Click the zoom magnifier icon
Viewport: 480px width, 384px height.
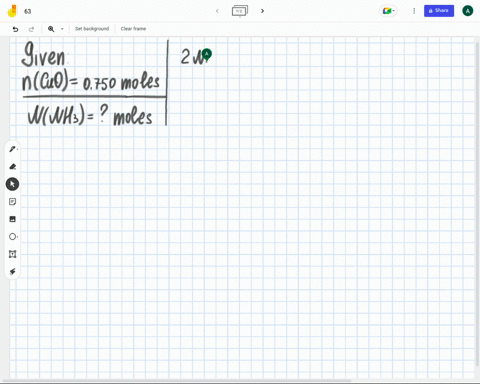click(51, 29)
